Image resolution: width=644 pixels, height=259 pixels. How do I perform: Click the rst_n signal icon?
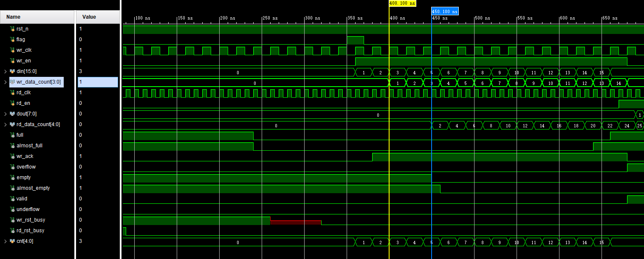(x=12, y=29)
